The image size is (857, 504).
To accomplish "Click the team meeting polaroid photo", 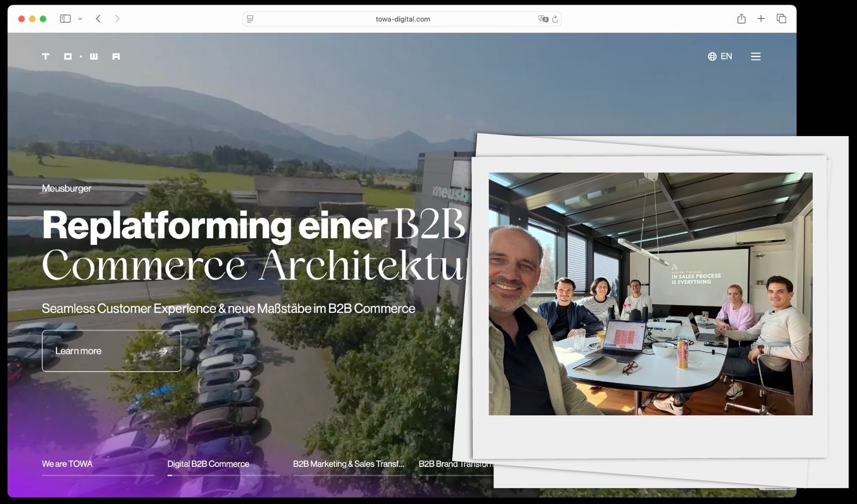I will point(650,294).
